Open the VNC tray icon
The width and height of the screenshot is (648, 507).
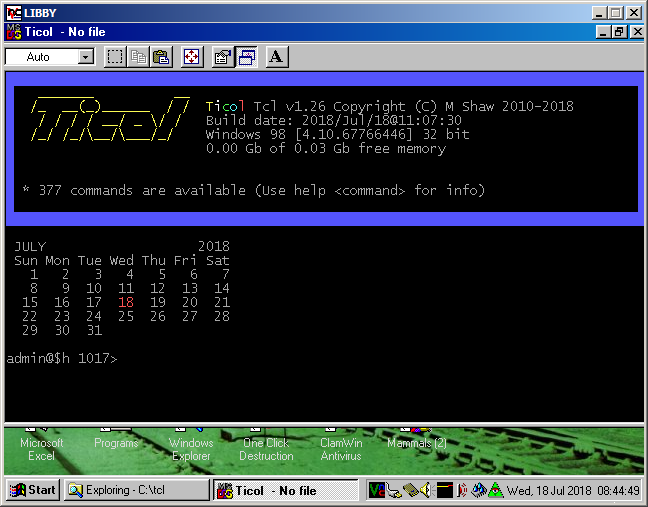click(x=376, y=490)
